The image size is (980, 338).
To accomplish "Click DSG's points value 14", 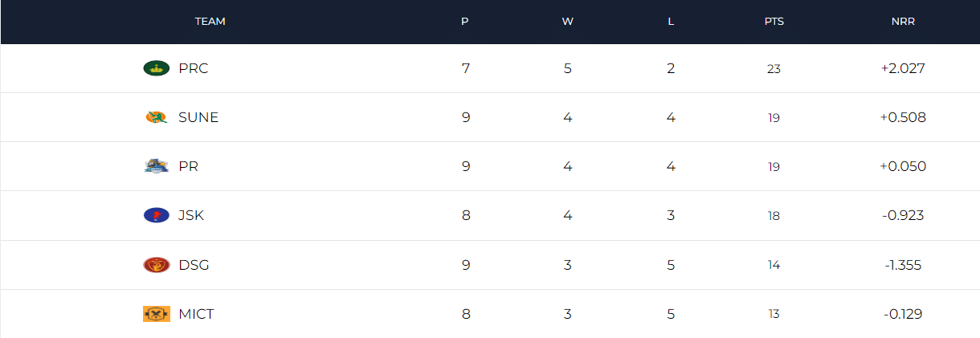I will click(774, 265).
